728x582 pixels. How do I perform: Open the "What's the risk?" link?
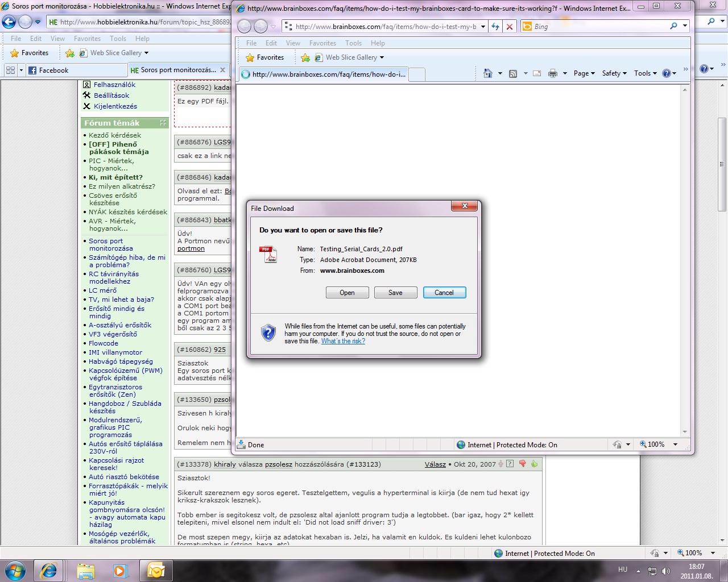[343, 341]
